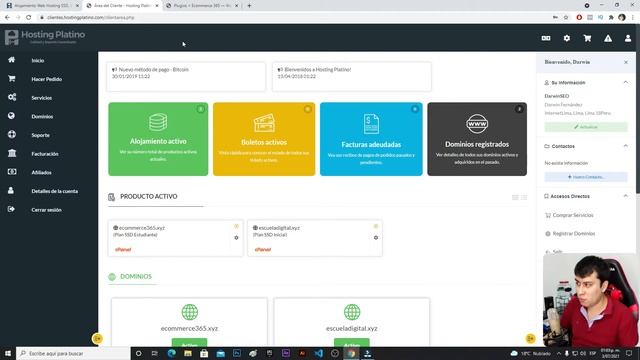The width and height of the screenshot is (640, 360).
Task: Click the cart icon beside Hacer Pedido
Action: click(11, 78)
